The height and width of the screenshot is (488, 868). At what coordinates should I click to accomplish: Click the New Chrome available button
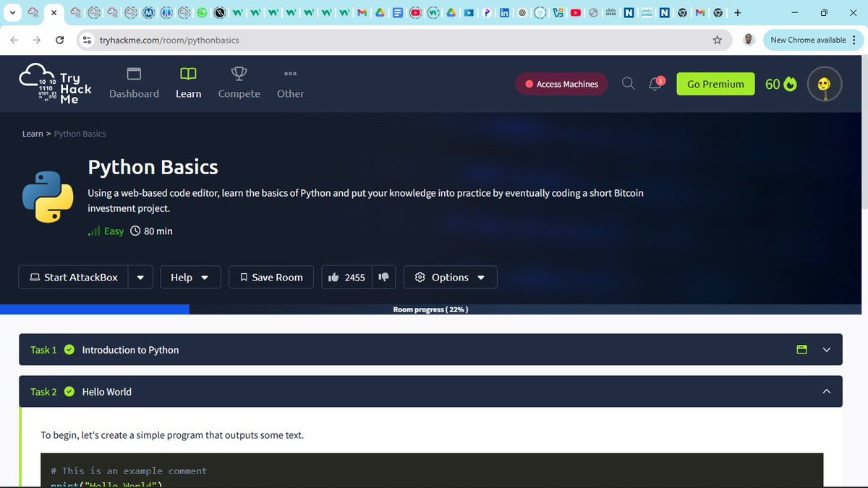809,40
